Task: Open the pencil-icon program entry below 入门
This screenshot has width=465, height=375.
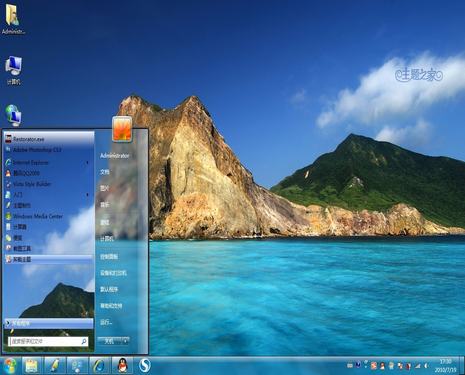Action: 49,205
